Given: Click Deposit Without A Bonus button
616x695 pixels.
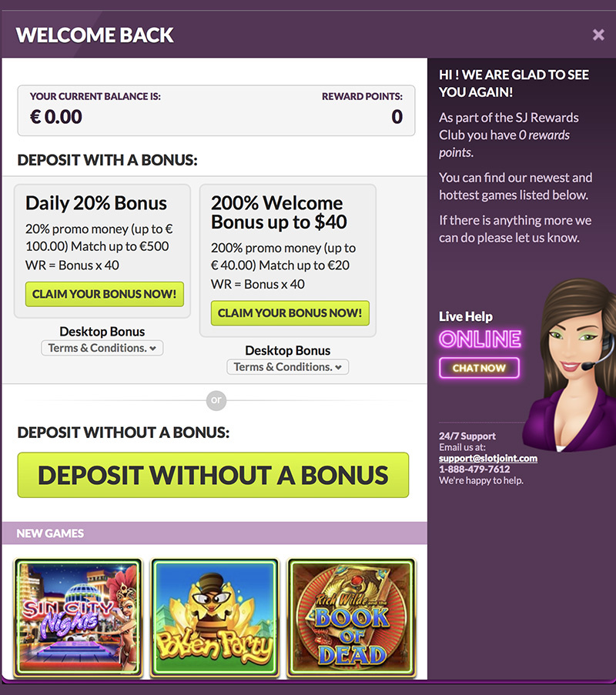Looking at the screenshot, I should click(x=213, y=475).
